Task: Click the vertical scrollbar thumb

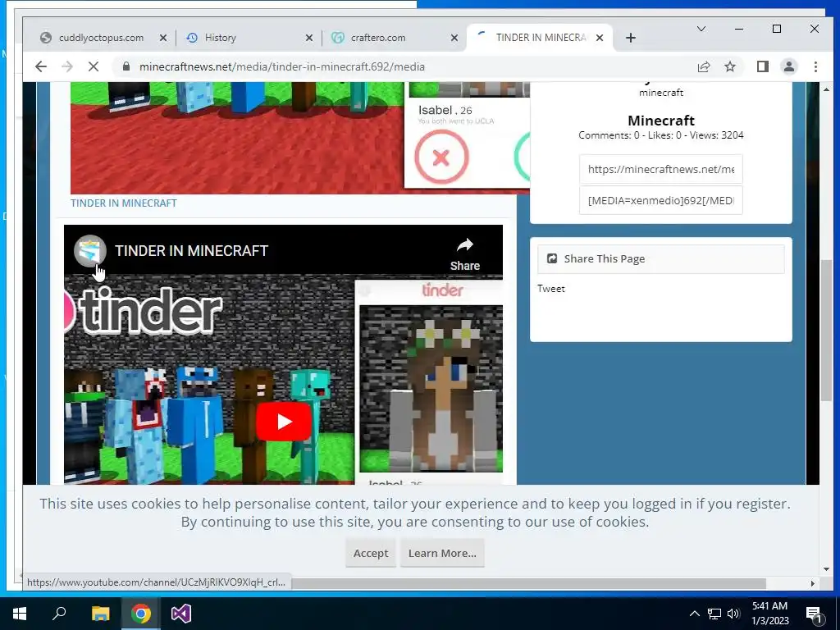Action: pos(826,329)
